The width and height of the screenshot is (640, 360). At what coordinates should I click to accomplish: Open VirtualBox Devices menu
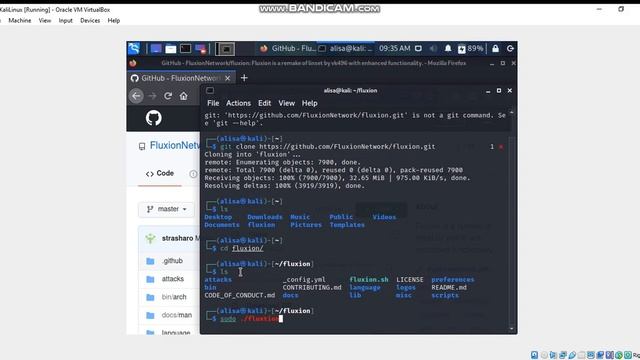click(x=90, y=20)
